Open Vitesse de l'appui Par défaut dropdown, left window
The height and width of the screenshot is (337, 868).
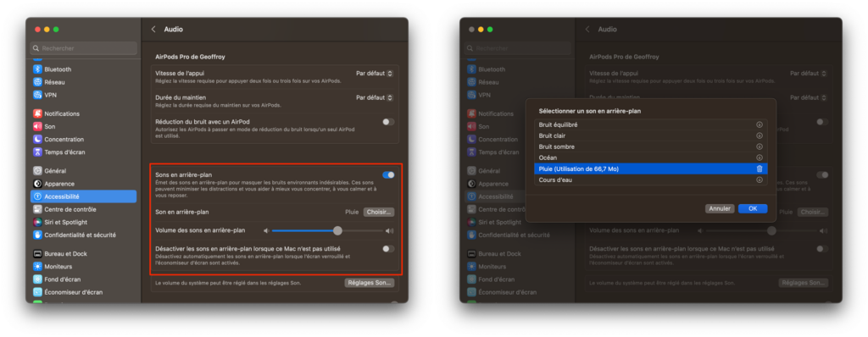pyautogui.click(x=375, y=73)
